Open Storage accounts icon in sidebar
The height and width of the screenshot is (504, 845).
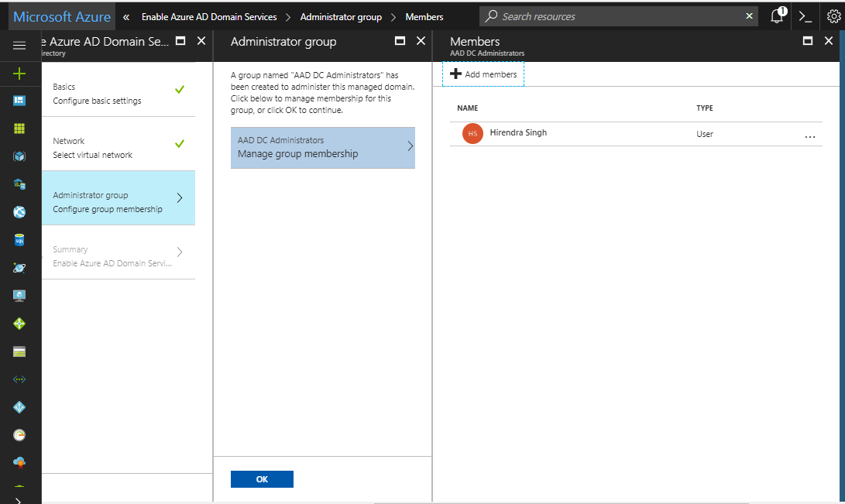[19, 351]
